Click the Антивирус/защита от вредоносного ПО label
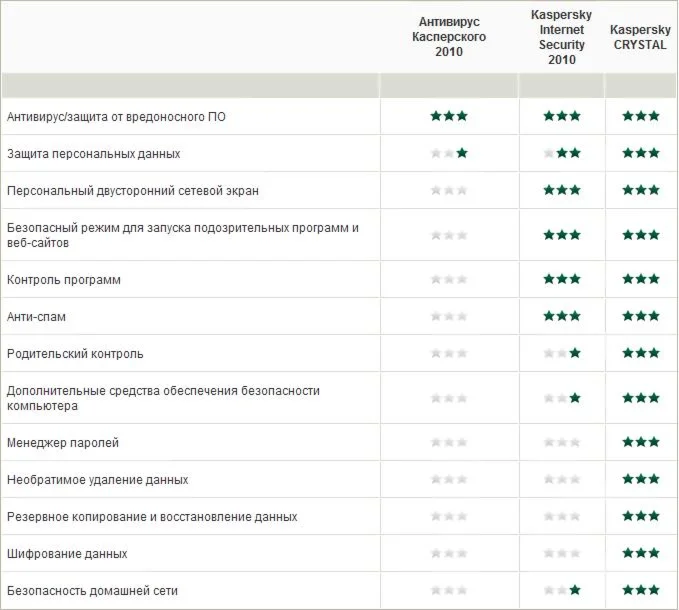Image resolution: width=679 pixels, height=610 pixels. coord(116,117)
